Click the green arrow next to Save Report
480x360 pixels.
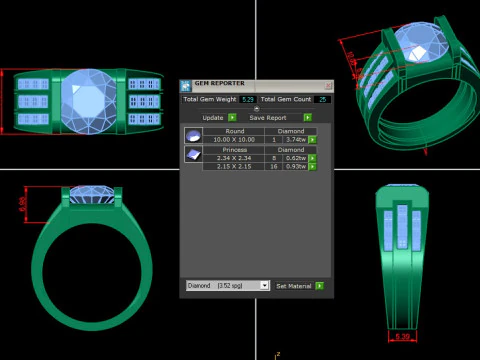pyautogui.click(x=307, y=117)
